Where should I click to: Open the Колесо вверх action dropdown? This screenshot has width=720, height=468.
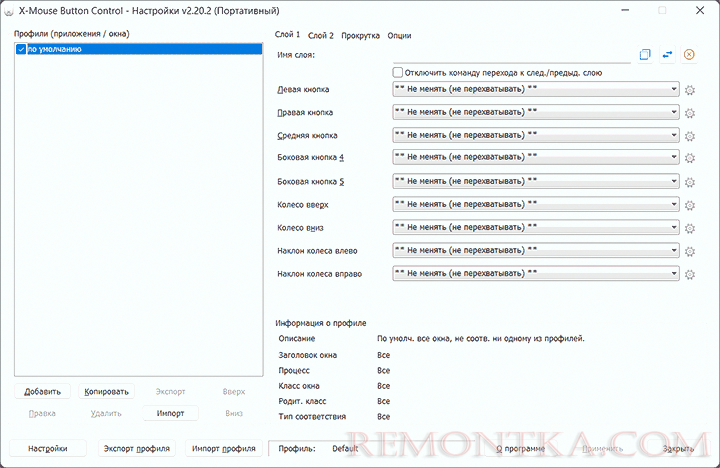(x=536, y=204)
